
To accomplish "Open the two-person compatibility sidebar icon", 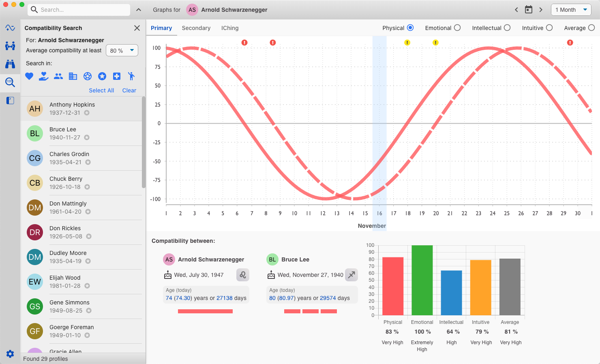I will (10, 46).
